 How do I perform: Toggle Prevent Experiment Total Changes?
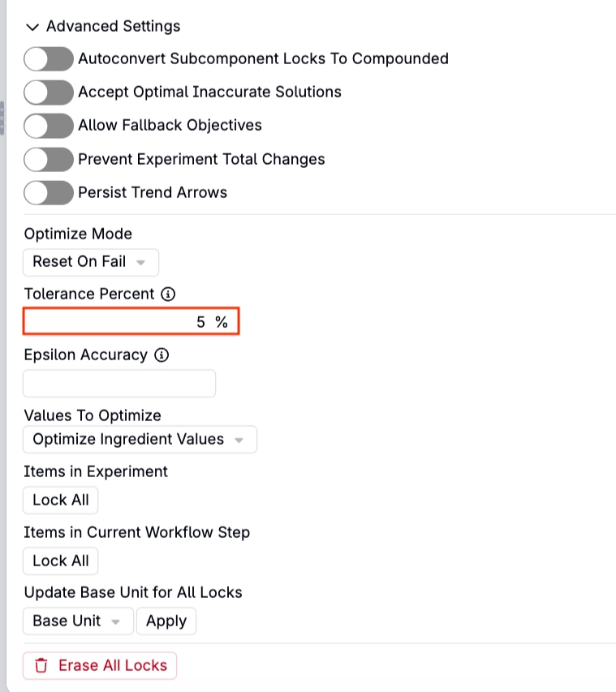tap(49, 159)
